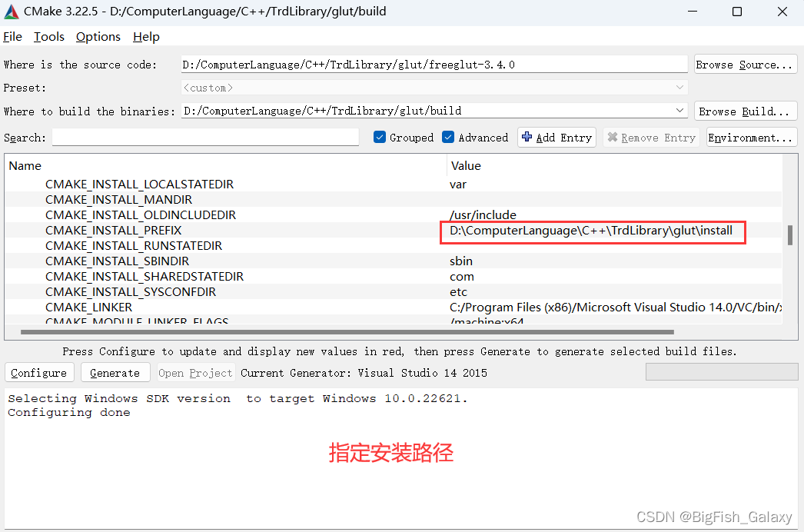Screen dimensions: 804x532
Task: Click the Open Project button
Action: (x=195, y=373)
